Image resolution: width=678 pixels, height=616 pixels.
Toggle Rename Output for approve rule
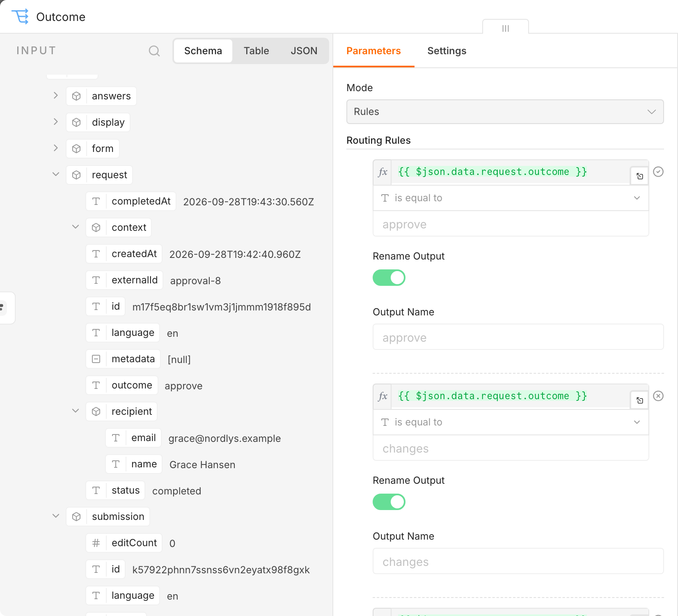coord(389,278)
